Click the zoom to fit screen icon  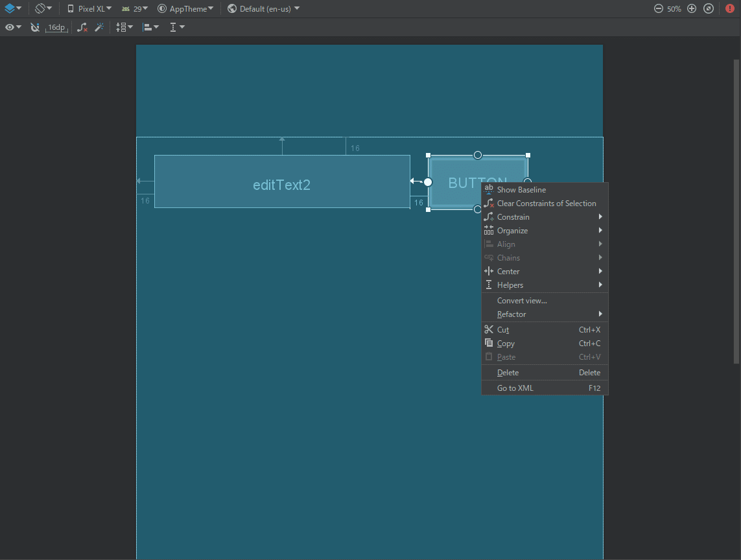click(708, 8)
